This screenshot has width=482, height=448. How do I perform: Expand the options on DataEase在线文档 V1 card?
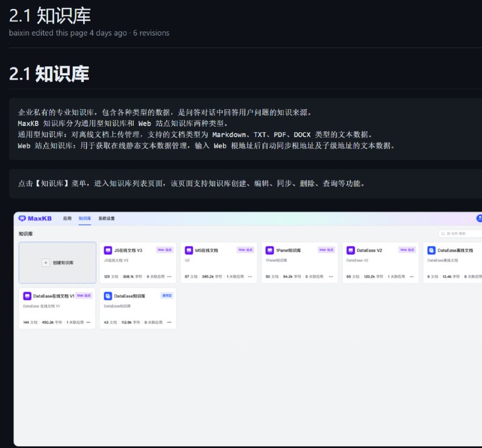[x=89, y=323]
